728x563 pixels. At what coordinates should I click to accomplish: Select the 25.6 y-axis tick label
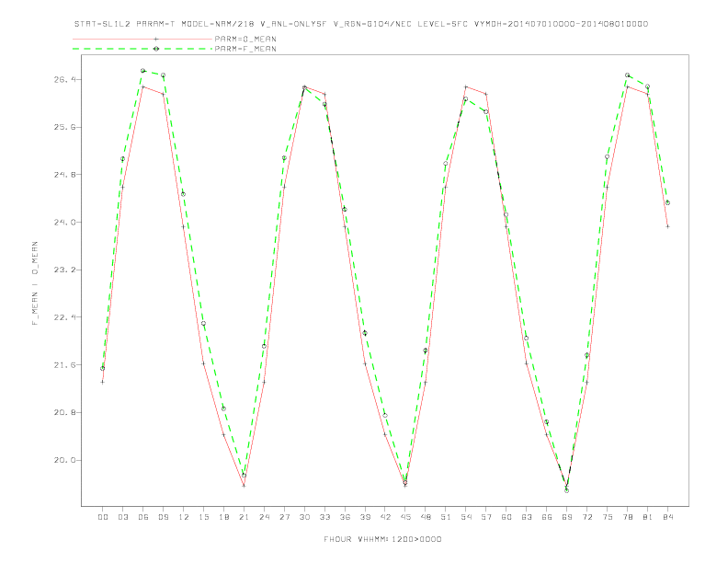coord(64,127)
